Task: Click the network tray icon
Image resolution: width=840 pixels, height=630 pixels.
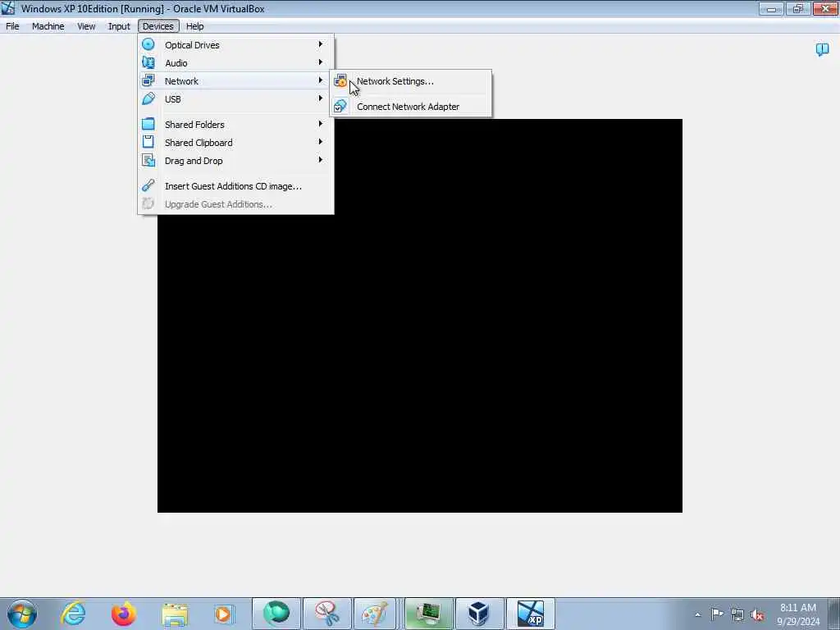Action: [x=737, y=615]
